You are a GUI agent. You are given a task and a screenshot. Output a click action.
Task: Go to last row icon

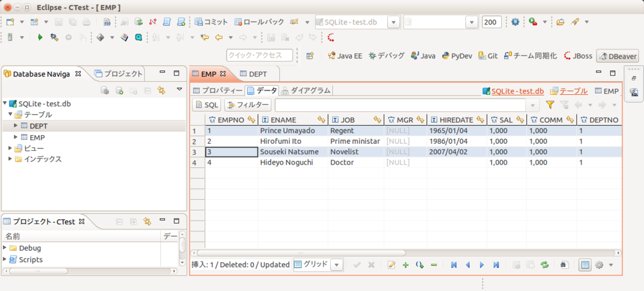[496, 265]
